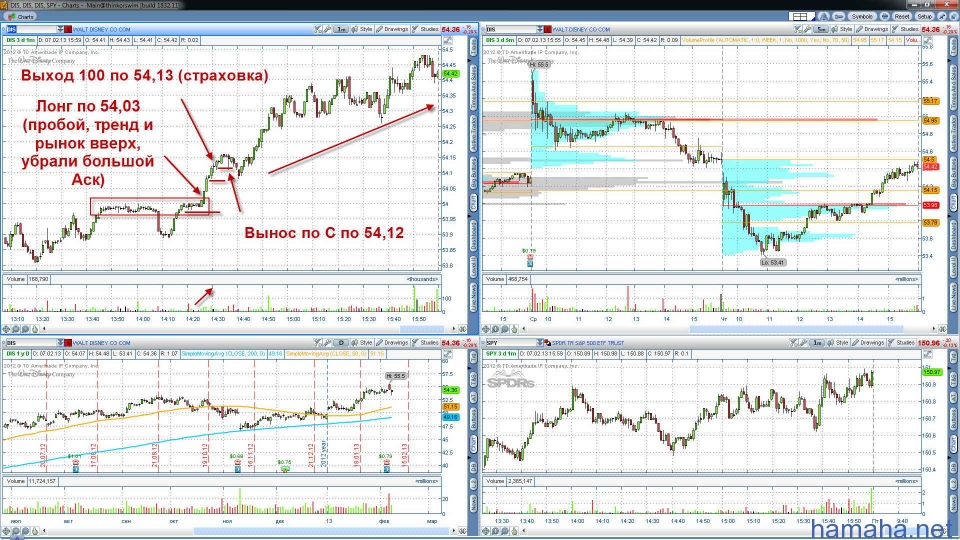Click the left scroll arrow under top-left chart
The height and width of the screenshot is (540, 960).
[44, 329]
